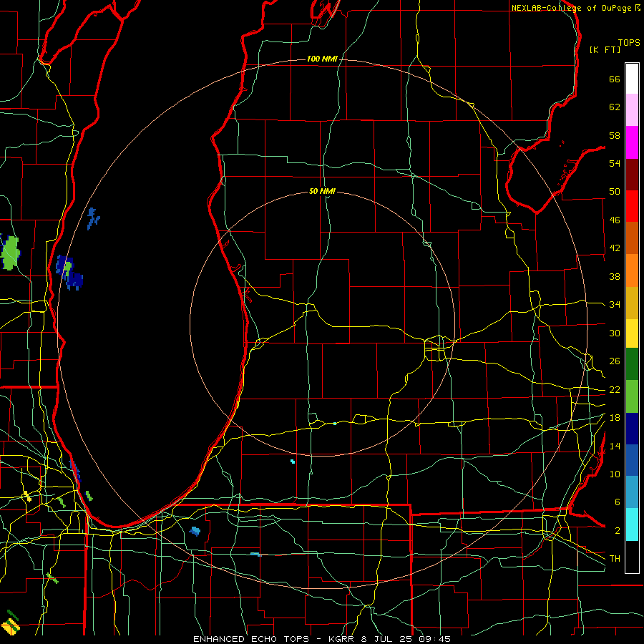
Task: Click the legend value '30'
Action: pyautogui.click(x=615, y=333)
